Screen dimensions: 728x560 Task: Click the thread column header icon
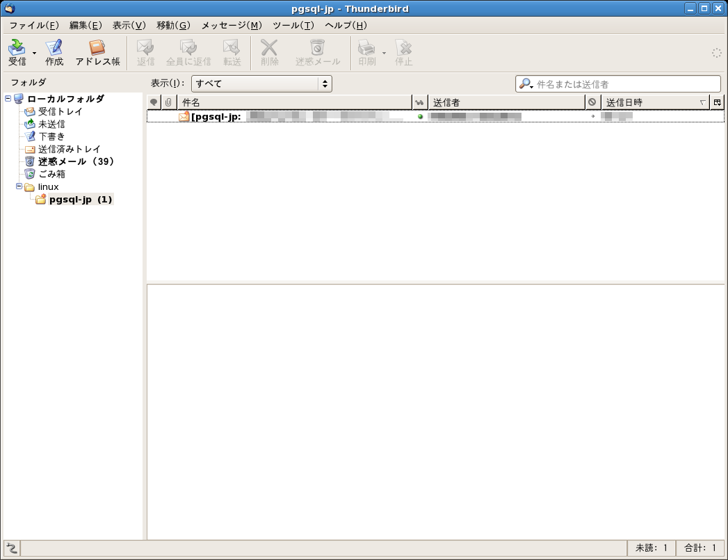coord(154,103)
